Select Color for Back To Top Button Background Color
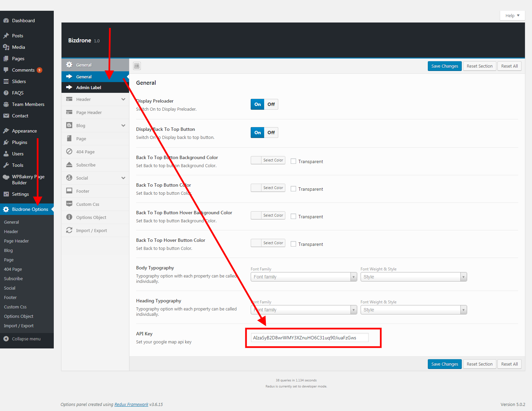The image size is (532, 411). click(268, 160)
